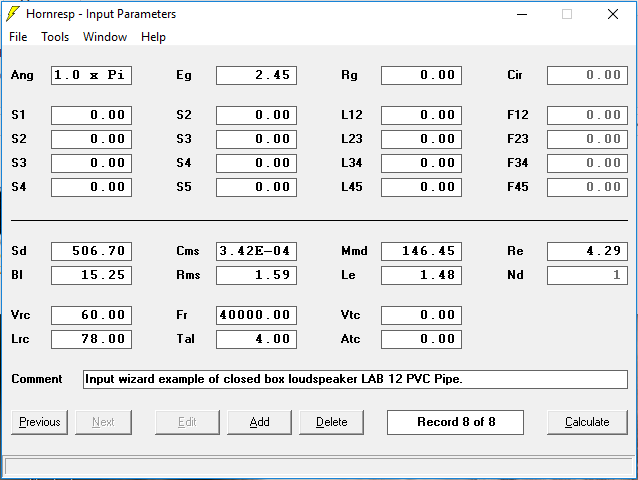This screenshot has height=480, width=638.
Task: Select the L34 input field
Action: pyautogui.click(x=422, y=163)
